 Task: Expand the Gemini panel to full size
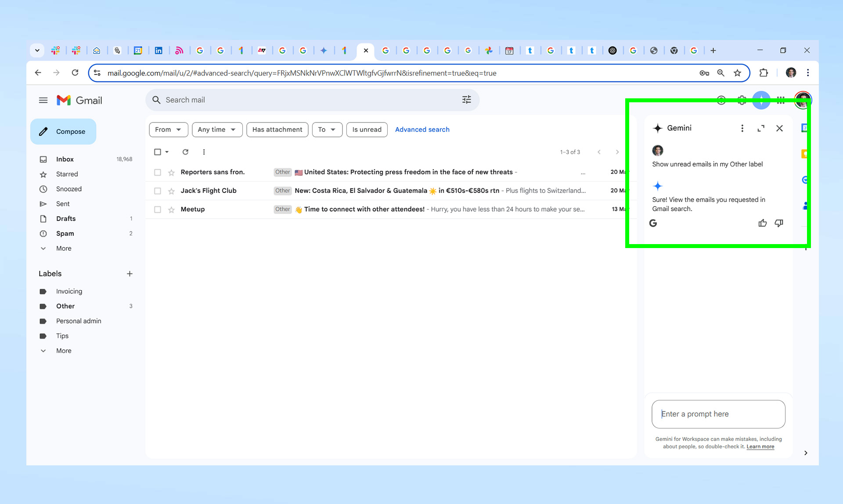pos(761,128)
